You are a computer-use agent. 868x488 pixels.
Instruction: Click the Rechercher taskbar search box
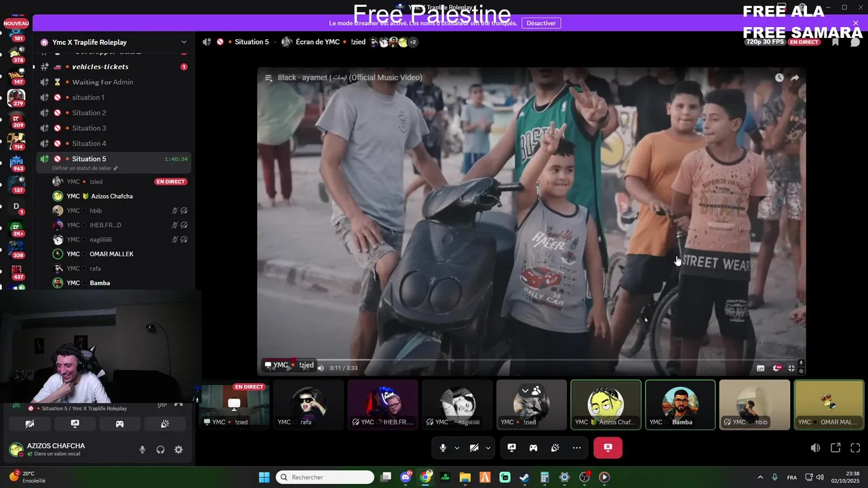pos(325,477)
